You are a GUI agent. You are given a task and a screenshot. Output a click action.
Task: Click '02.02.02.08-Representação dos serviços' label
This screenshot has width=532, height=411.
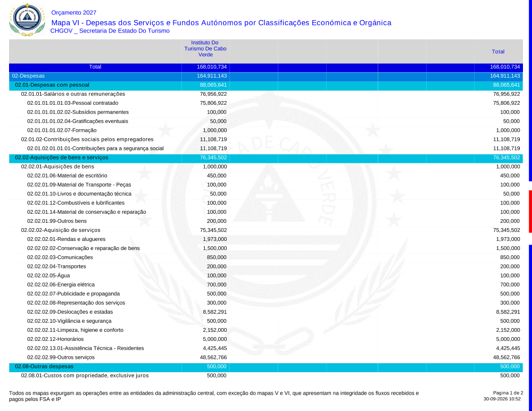(x=76, y=303)
